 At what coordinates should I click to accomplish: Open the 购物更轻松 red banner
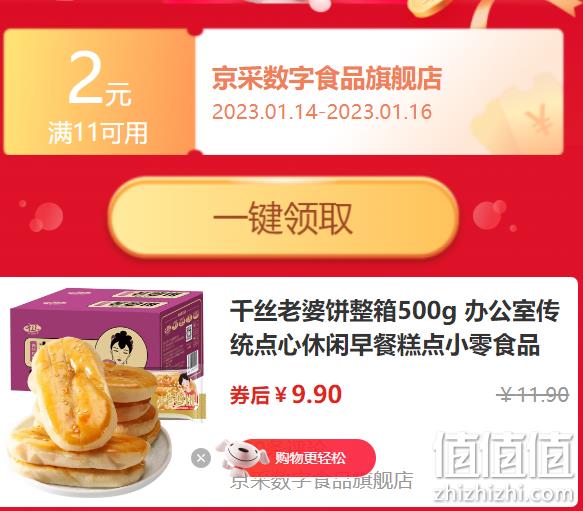click(309, 458)
